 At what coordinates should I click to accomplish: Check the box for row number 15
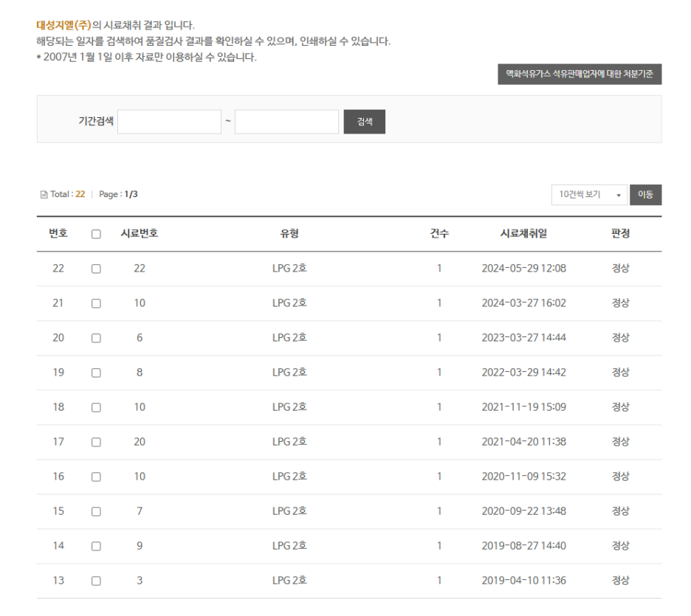[96, 512]
